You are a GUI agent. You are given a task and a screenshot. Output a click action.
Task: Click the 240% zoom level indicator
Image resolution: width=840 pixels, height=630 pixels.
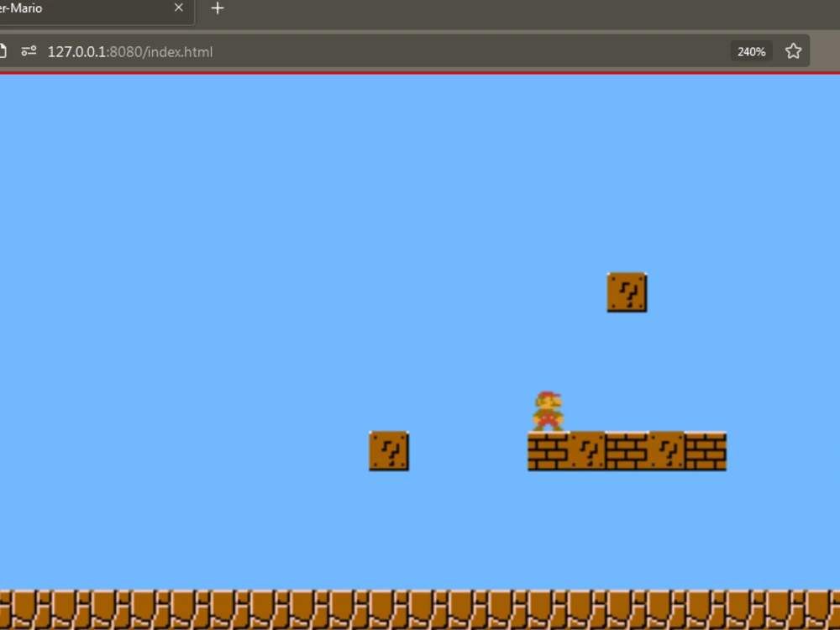(x=751, y=52)
